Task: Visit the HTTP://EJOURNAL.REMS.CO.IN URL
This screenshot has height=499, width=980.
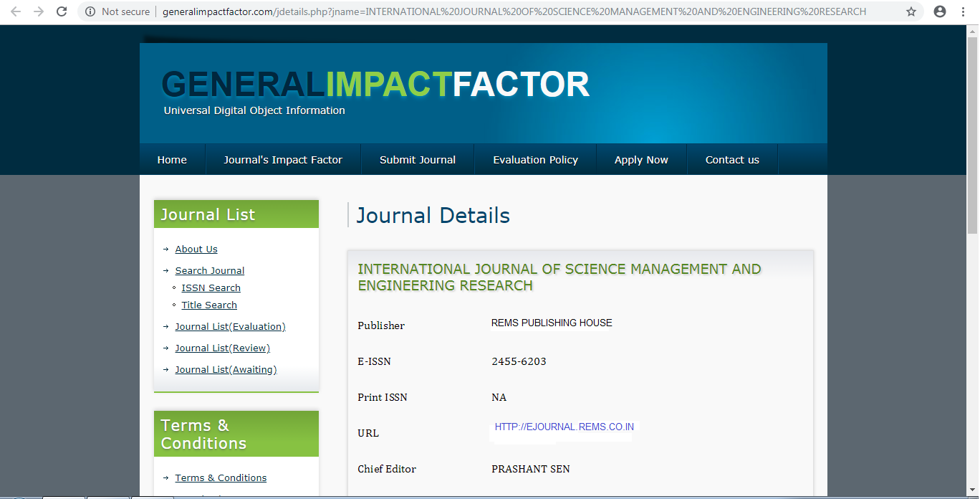Action: pyautogui.click(x=564, y=427)
